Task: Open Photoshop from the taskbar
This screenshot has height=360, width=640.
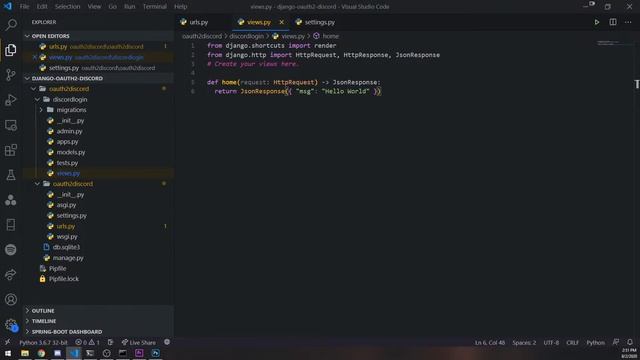Action: [156, 353]
